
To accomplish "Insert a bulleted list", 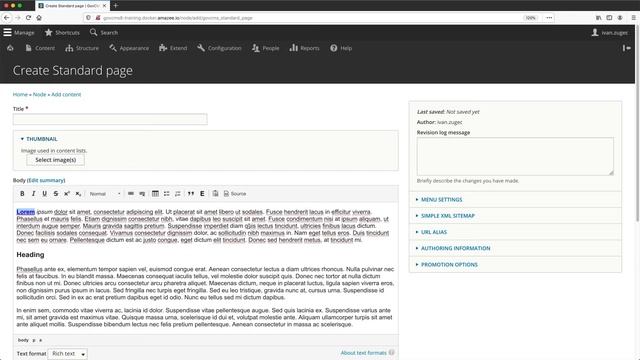I will click(x=167, y=193).
